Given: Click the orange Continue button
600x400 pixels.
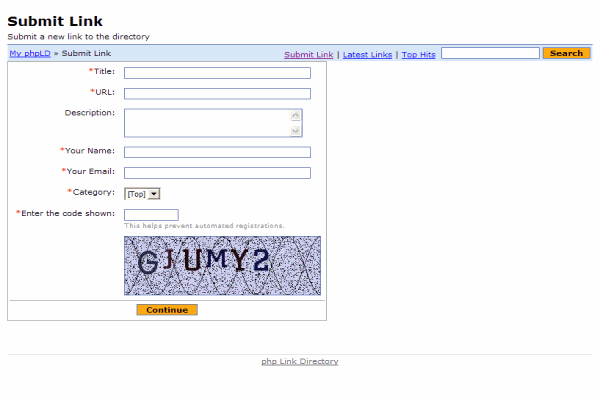Looking at the screenshot, I should click(x=167, y=310).
